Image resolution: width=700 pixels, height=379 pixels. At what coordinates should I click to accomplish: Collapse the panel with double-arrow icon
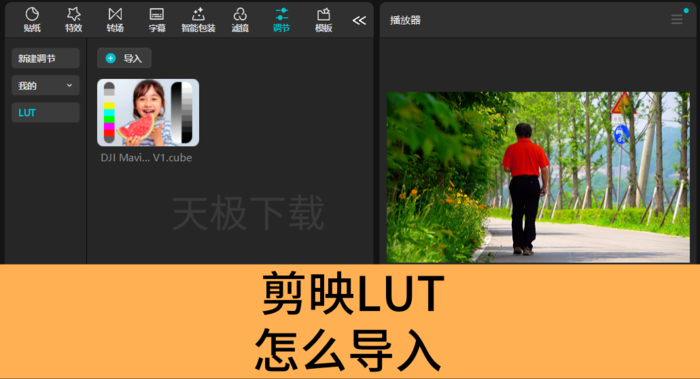tap(359, 20)
